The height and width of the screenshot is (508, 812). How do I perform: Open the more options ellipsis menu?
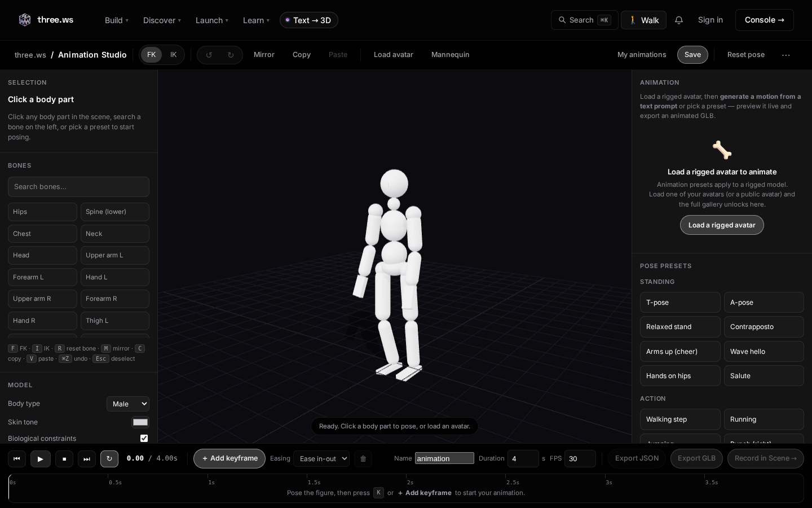[786, 55]
